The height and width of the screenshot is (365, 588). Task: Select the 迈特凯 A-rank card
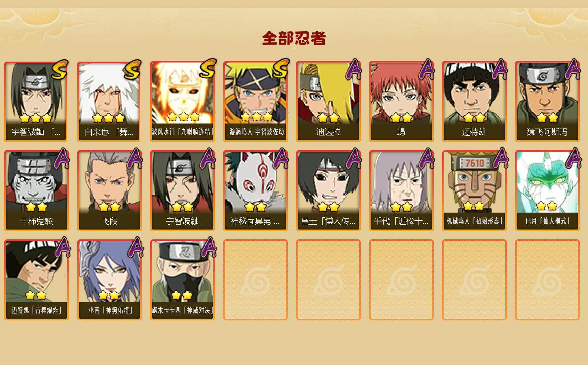click(474, 101)
